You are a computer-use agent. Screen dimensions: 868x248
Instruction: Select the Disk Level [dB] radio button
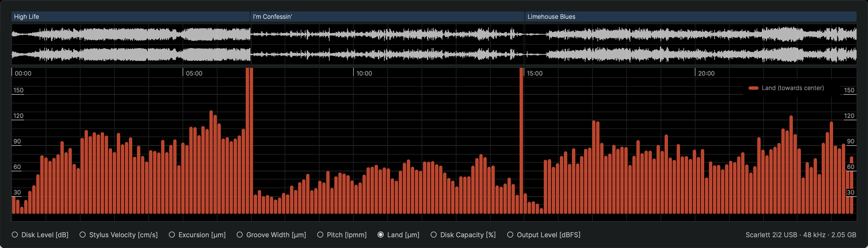(x=15, y=235)
